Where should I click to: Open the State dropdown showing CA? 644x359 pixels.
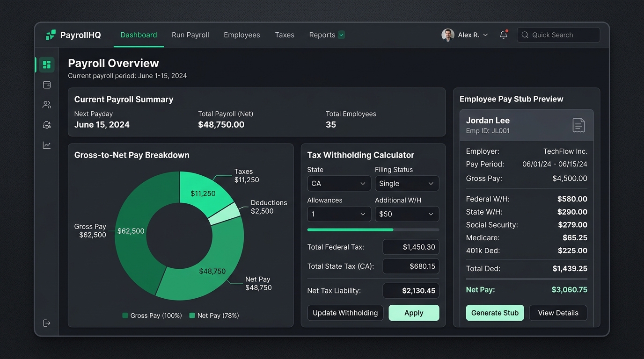click(x=339, y=184)
